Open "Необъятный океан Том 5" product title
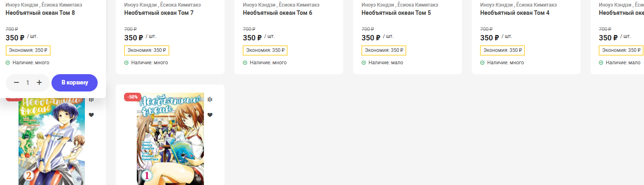 (x=396, y=13)
